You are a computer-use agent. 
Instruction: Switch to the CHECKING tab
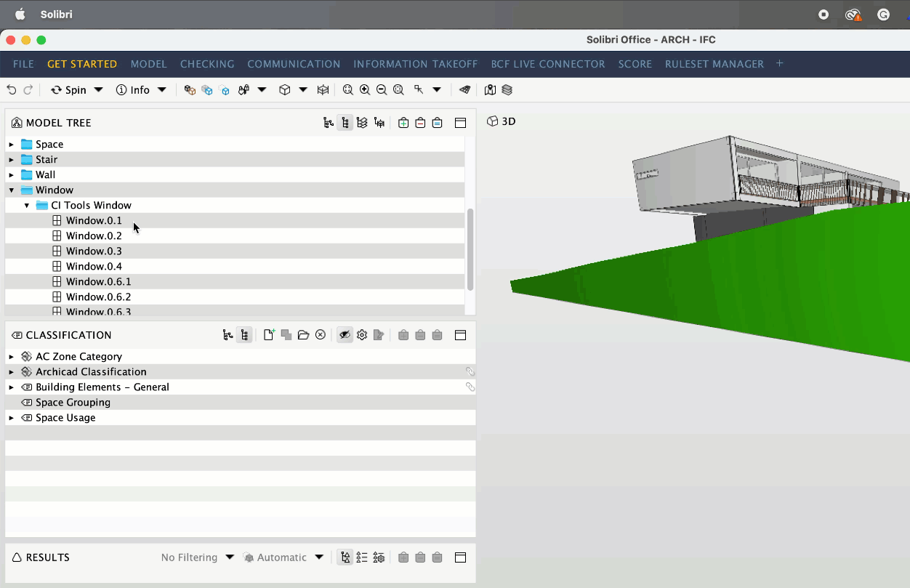pyautogui.click(x=207, y=64)
